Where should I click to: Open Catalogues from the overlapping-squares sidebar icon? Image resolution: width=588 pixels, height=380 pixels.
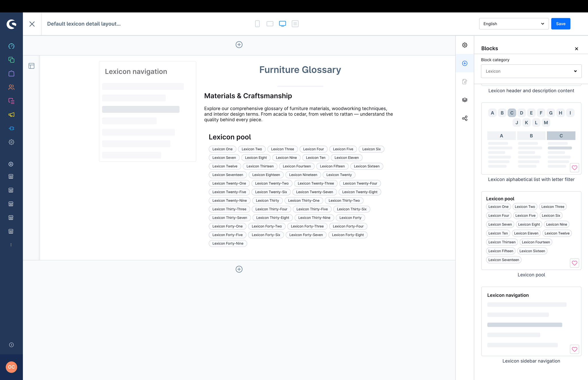(11, 60)
